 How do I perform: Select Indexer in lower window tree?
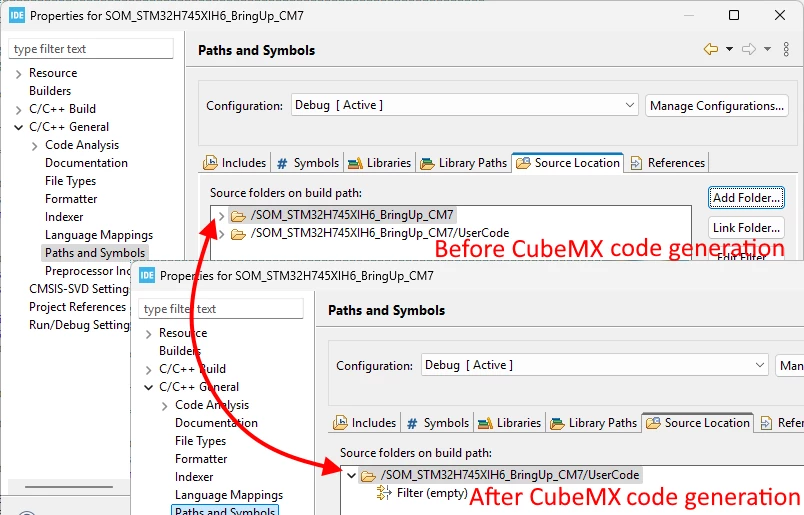194,477
